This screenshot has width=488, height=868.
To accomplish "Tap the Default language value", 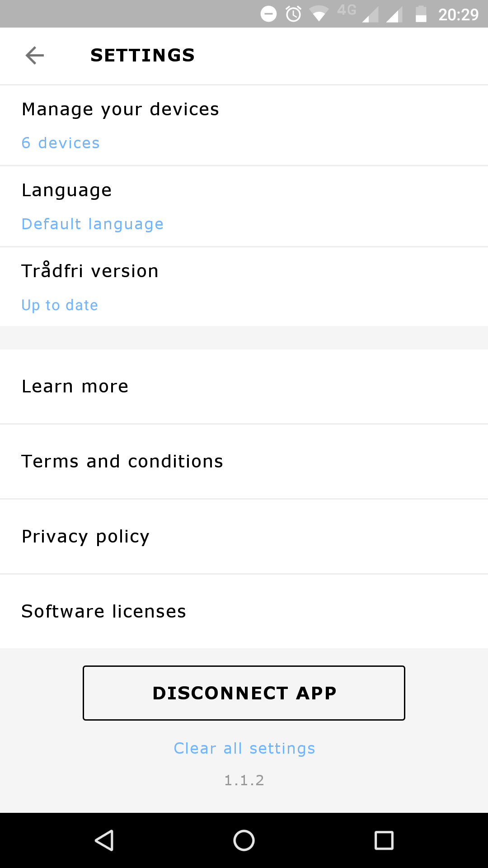I will (93, 224).
